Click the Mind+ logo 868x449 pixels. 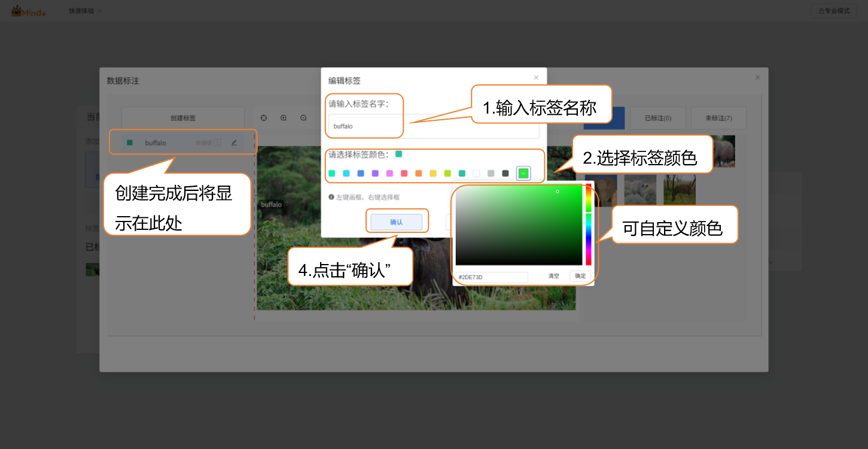[x=25, y=11]
